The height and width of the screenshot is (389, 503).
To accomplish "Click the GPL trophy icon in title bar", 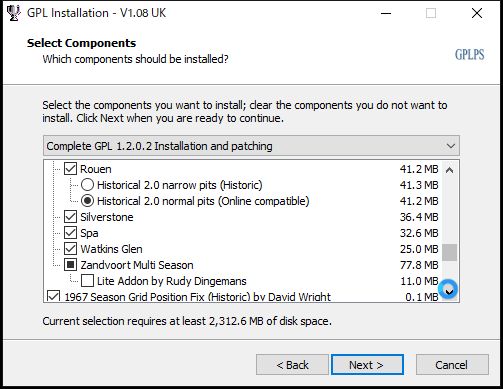I will (14, 13).
